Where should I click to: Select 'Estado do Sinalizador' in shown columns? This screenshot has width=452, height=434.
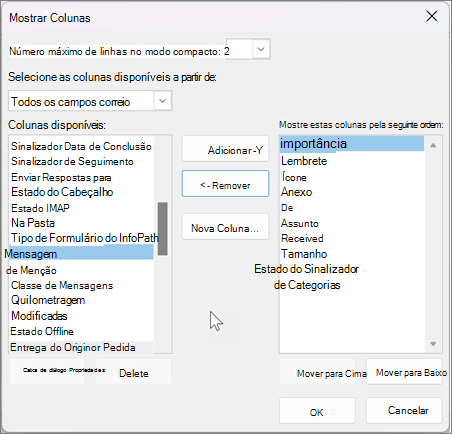[306, 269]
